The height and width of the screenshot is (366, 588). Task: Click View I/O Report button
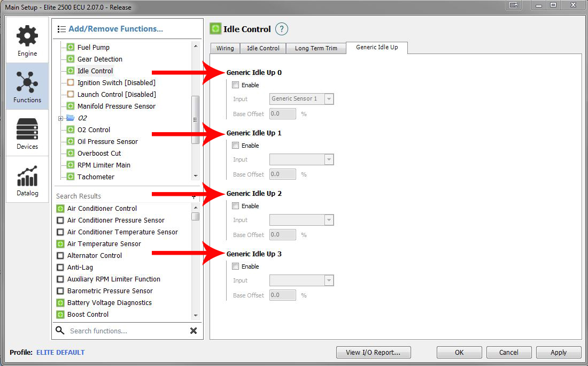point(373,352)
